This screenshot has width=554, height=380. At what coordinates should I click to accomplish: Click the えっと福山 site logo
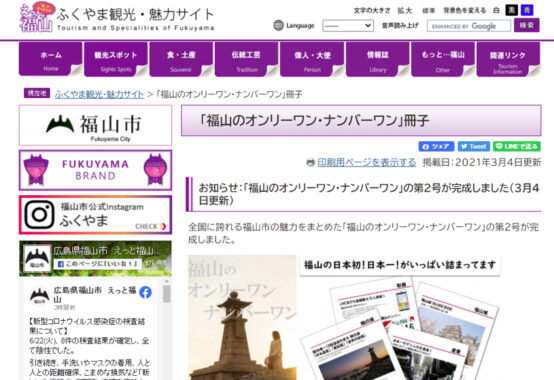[37, 17]
